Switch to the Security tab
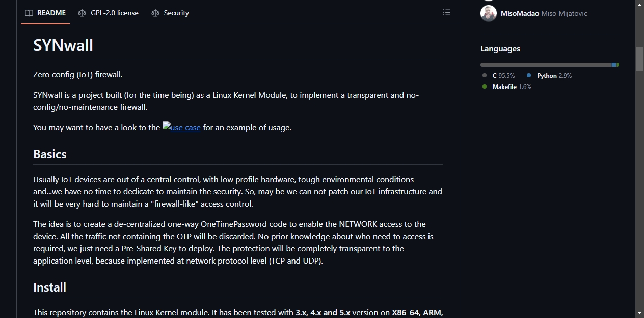This screenshot has height=318, width=644. pos(170,13)
